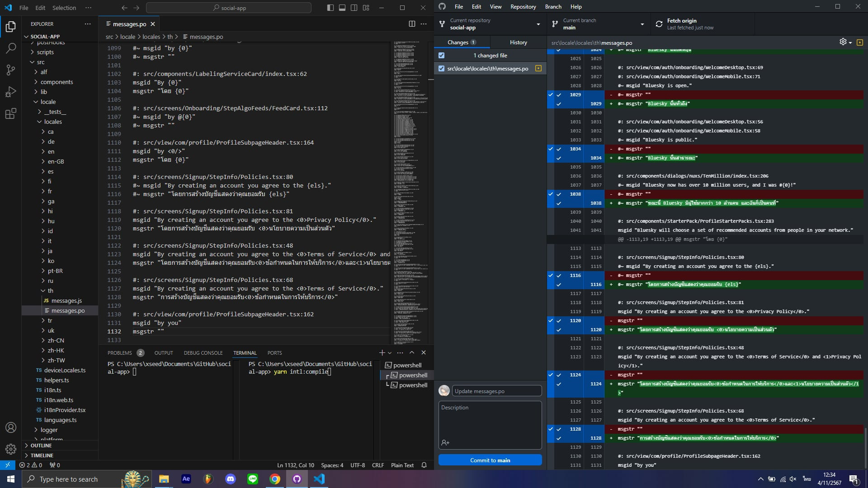This screenshot has width=868, height=488.
Task: Click Fetch origin button
Action: click(703, 24)
